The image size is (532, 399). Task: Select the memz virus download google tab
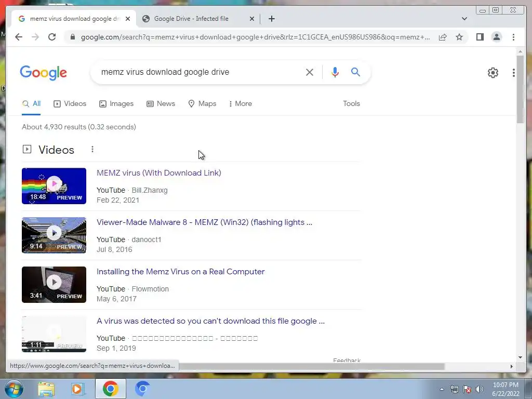(74, 19)
